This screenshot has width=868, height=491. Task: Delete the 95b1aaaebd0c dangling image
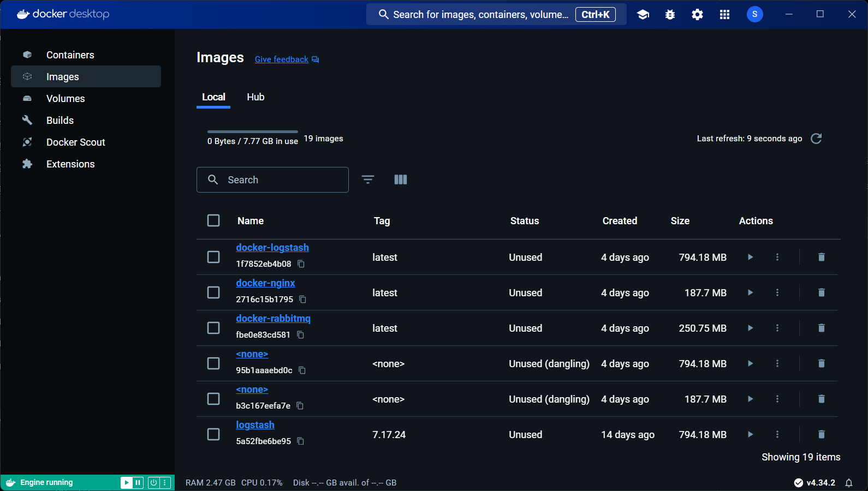point(821,363)
